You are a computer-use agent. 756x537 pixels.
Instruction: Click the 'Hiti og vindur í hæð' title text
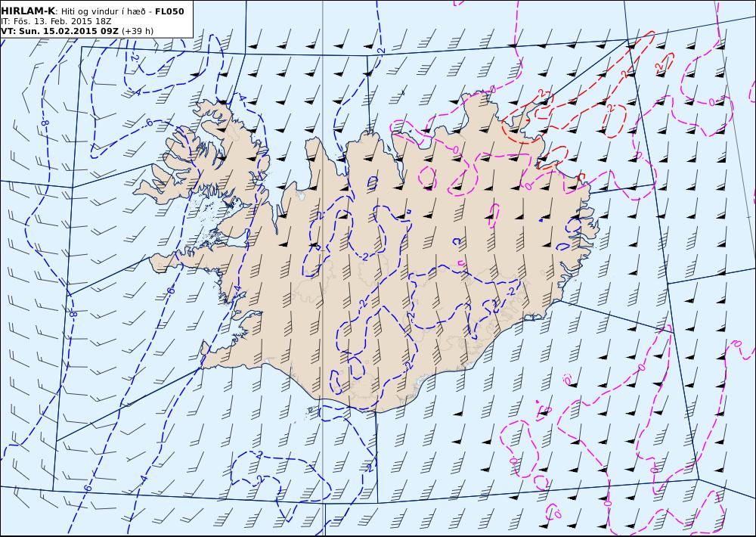(x=103, y=11)
